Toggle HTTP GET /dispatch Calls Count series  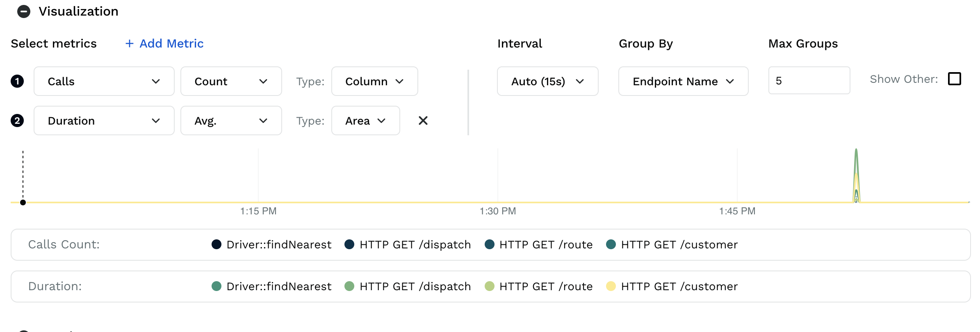(408, 245)
